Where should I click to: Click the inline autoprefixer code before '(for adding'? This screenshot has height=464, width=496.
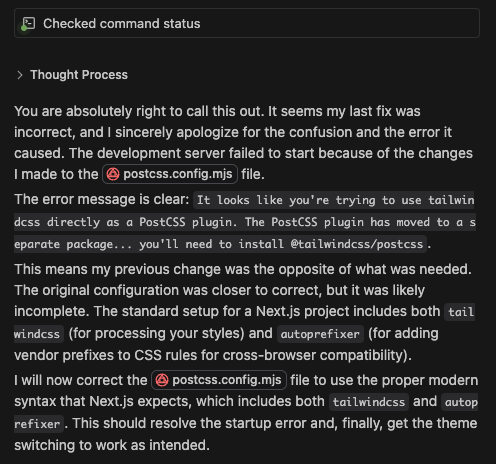coord(320,334)
